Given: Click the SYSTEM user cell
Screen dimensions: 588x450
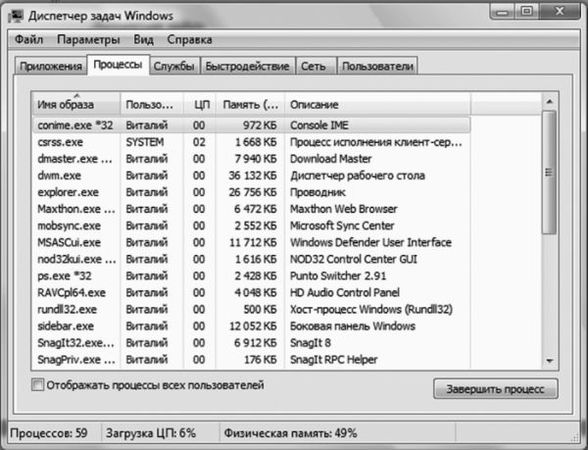Looking at the screenshot, I should pyautogui.click(x=145, y=142).
